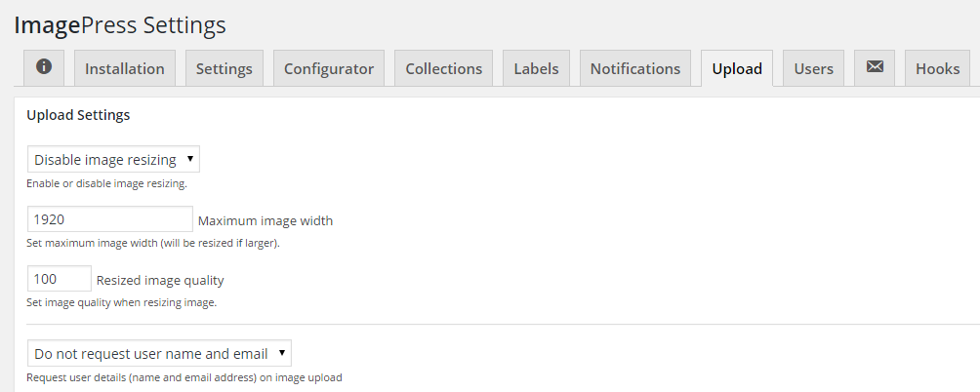This screenshot has width=980, height=392.
Task: Click the image resizing dropdown arrow
Action: pyautogui.click(x=190, y=159)
